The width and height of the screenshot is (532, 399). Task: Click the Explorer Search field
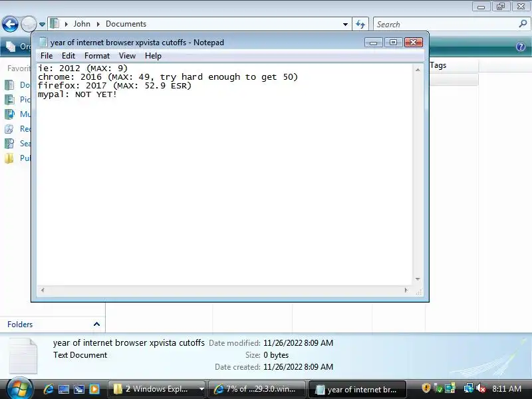click(446, 25)
